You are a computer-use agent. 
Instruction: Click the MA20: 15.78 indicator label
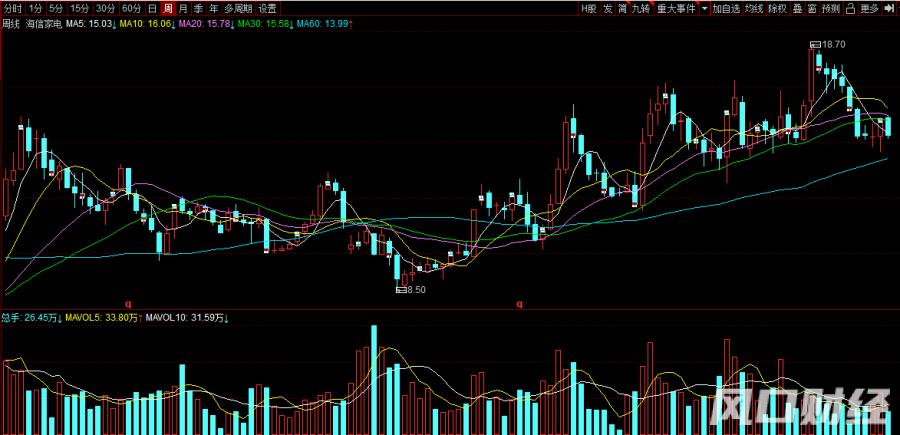click(205, 24)
